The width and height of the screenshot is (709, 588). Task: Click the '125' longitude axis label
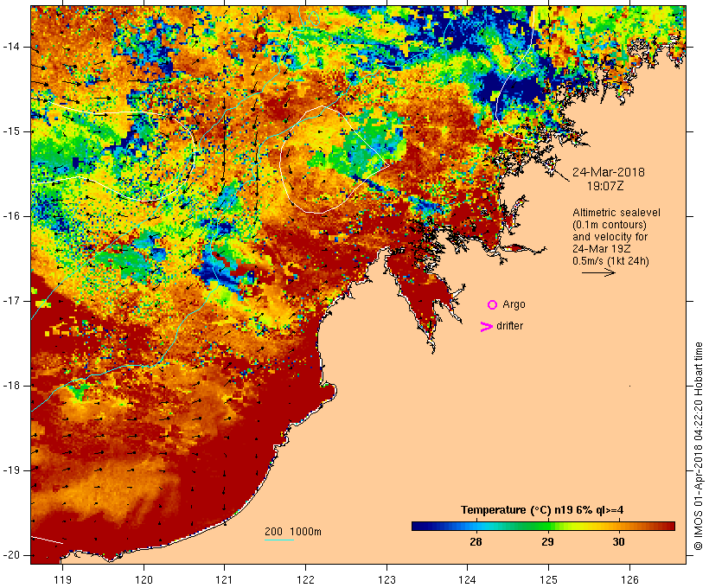(x=548, y=579)
